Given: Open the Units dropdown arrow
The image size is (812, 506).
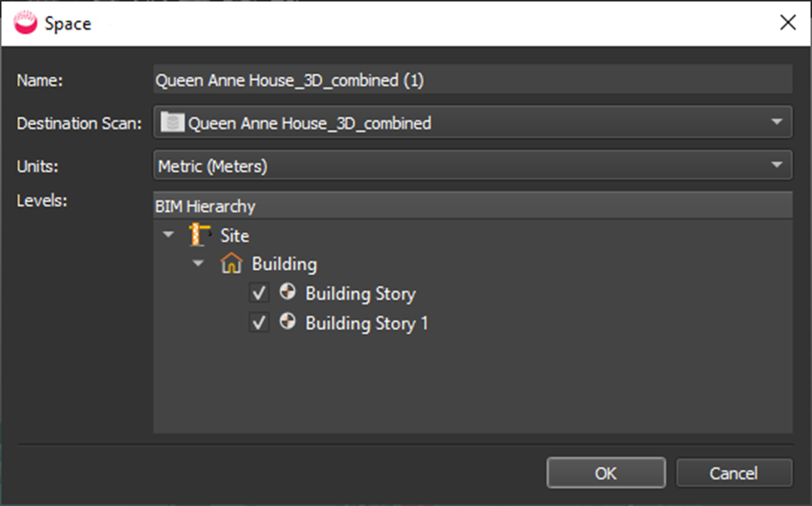Looking at the screenshot, I should pos(777,166).
